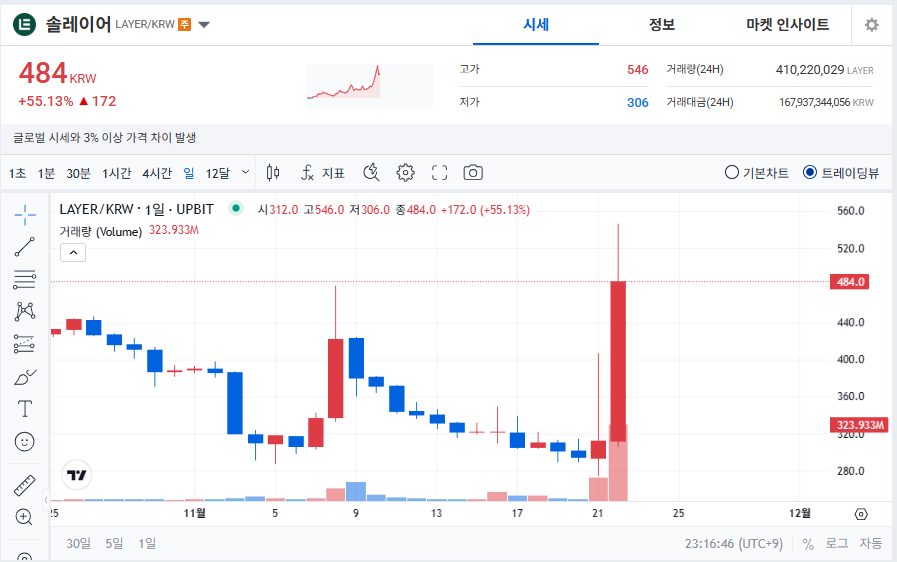The image size is (897, 562).
Task: Expand the time interval dropdown chevron
Action: 245,172
